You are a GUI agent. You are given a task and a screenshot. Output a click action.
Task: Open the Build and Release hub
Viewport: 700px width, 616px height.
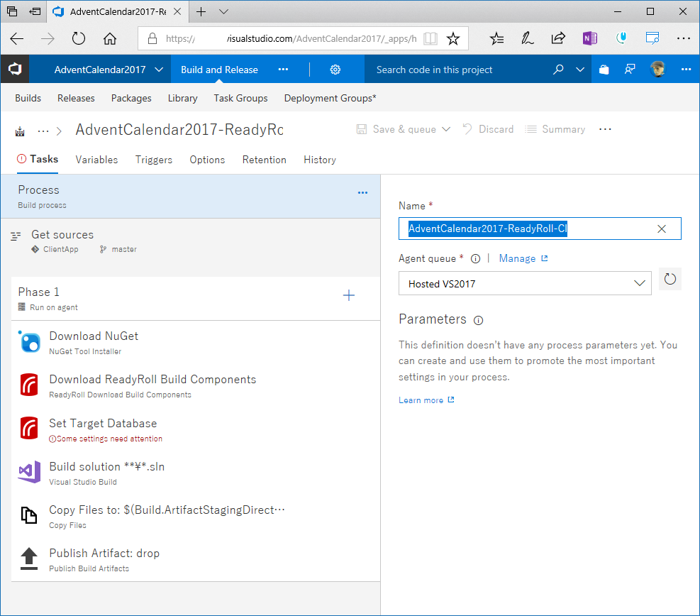219,70
